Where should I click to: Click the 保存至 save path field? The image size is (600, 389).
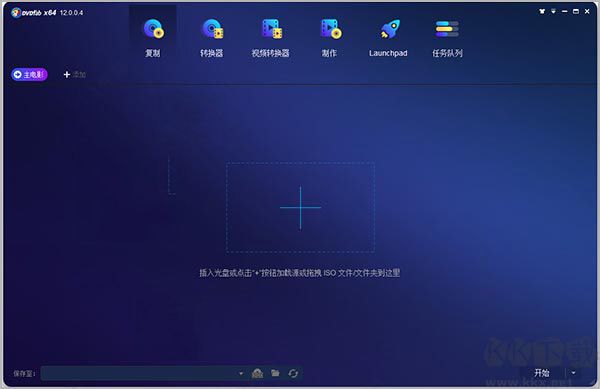coord(139,373)
